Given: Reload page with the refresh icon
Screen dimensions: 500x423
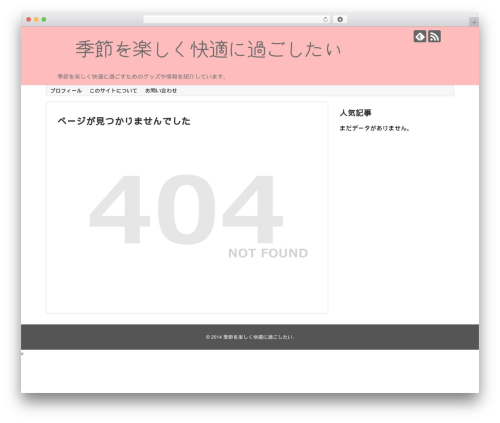Looking at the screenshot, I should (x=325, y=19).
